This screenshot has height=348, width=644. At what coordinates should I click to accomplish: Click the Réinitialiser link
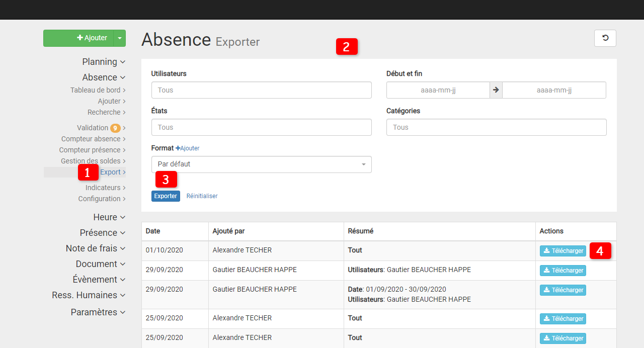click(202, 196)
